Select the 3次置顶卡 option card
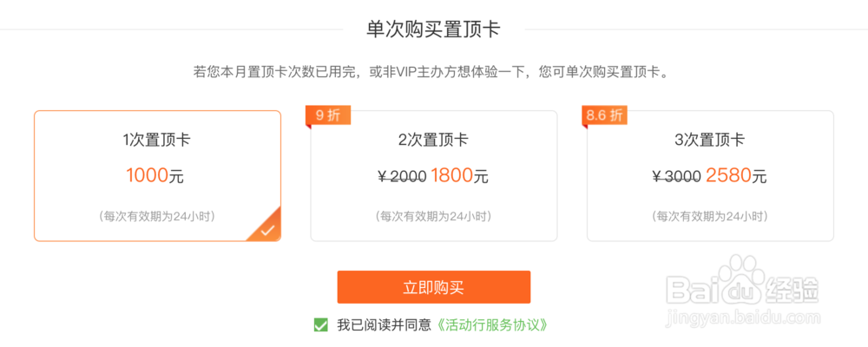868x347 pixels. pyautogui.click(x=710, y=176)
